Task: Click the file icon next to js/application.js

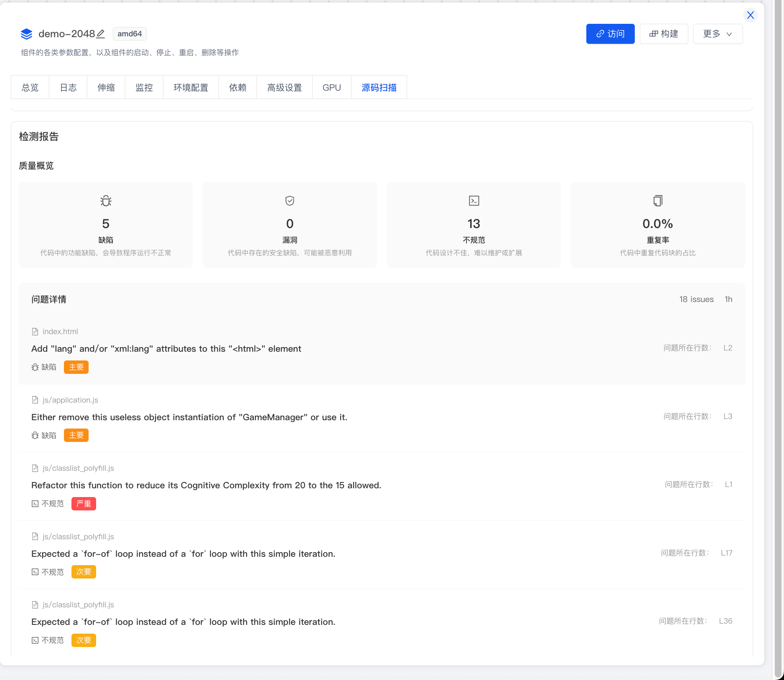Action: [35, 400]
